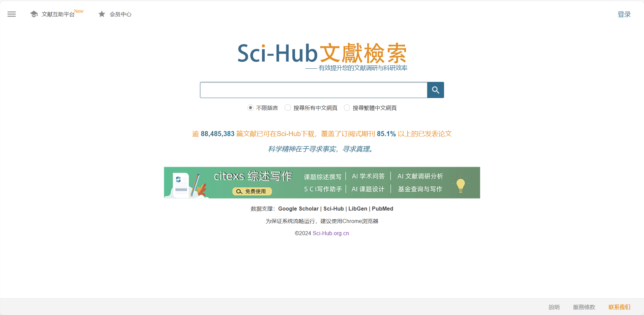Click the lightbulb icon in citexs banner
This screenshot has width=644, height=315.
click(461, 184)
